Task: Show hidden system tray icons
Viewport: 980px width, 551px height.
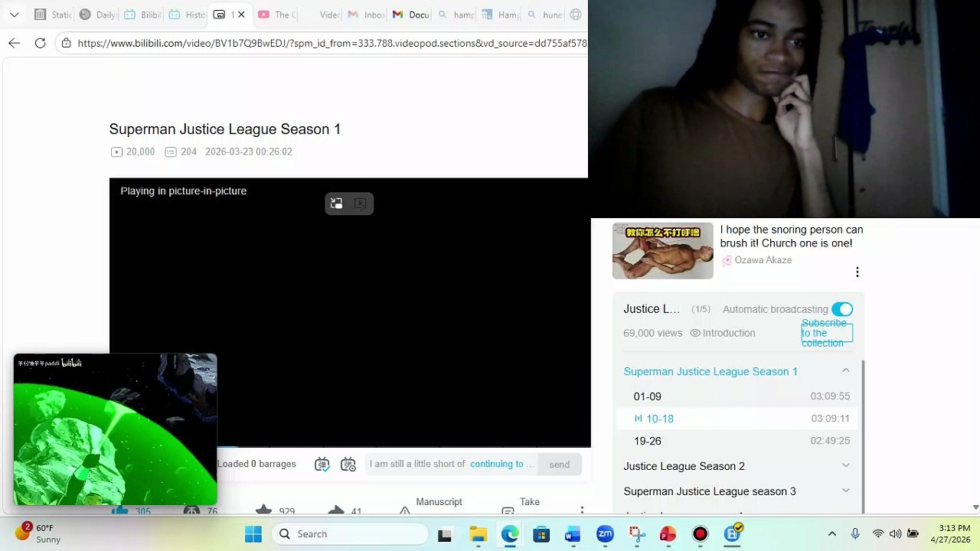Action: [832, 534]
